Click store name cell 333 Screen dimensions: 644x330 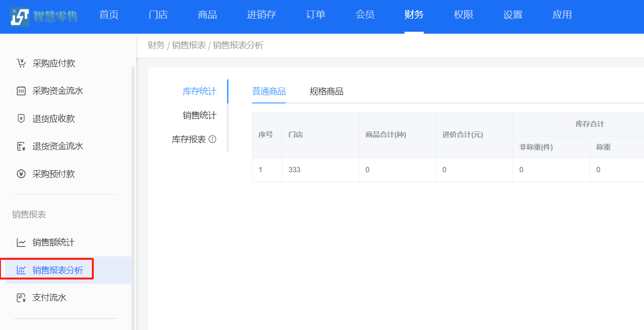pos(320,170)
